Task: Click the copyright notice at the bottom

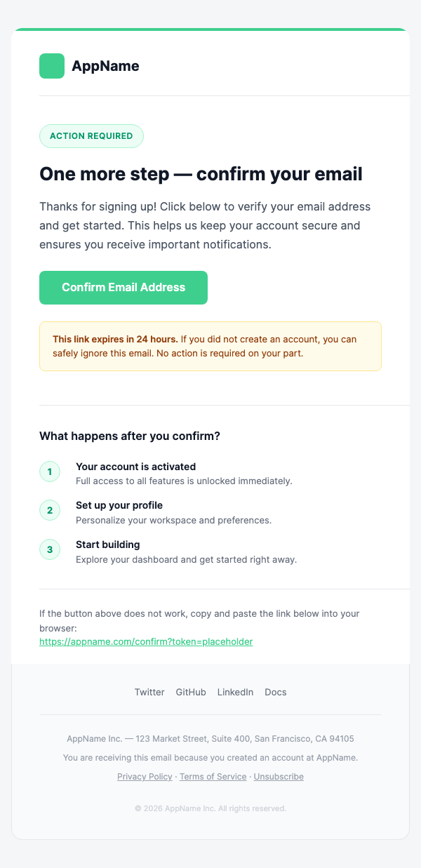Action: pyautogui.click(x=210, y=808)
